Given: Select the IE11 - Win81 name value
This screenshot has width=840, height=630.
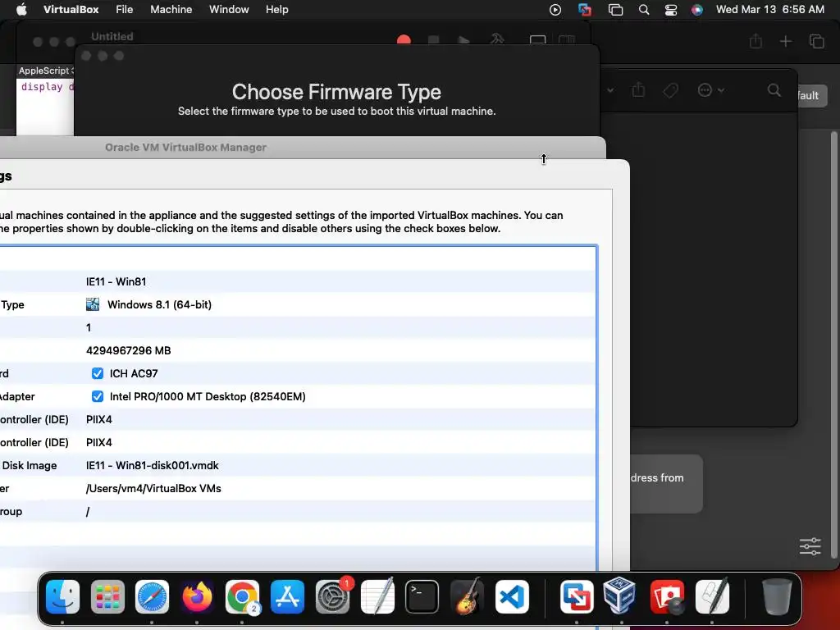Looking at the screenshot, I should [x=116, y=281].
